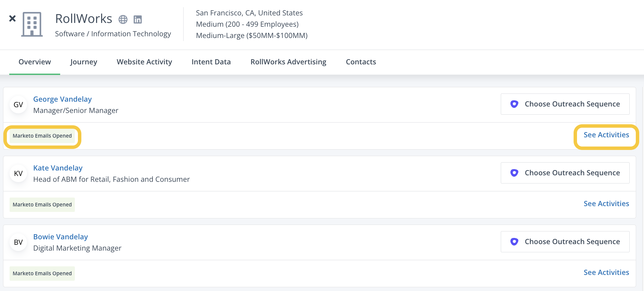Viewport: 644px width, 291px height.
Task: Click the RollWorks company name heading
Action: (x=84, y=19)
